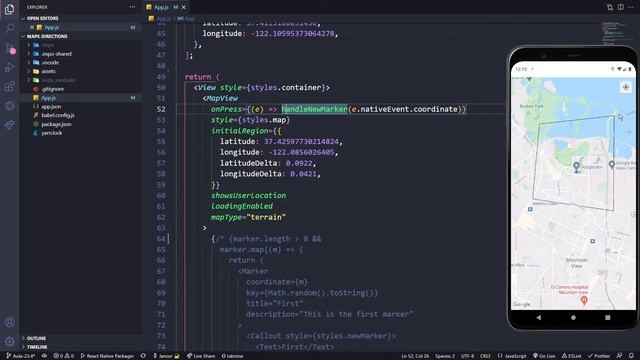
Task: Expand the node_modules folder
Action: [81, 80]
